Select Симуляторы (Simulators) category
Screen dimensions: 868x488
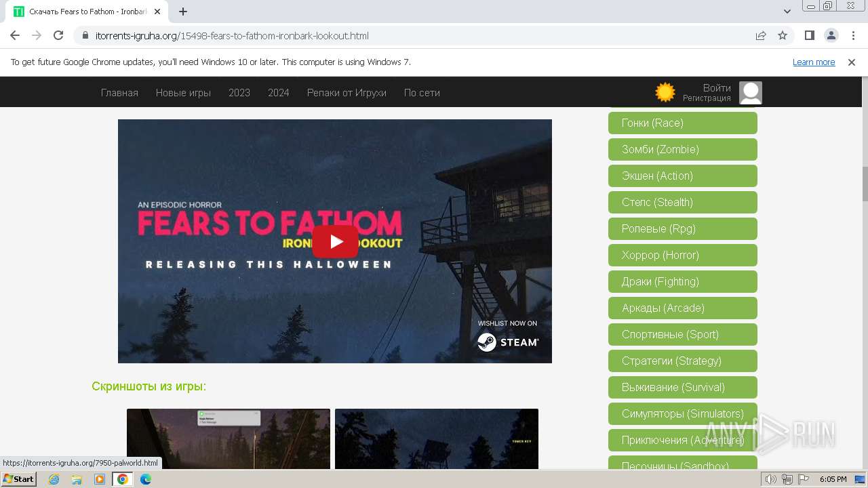(683, 413)
